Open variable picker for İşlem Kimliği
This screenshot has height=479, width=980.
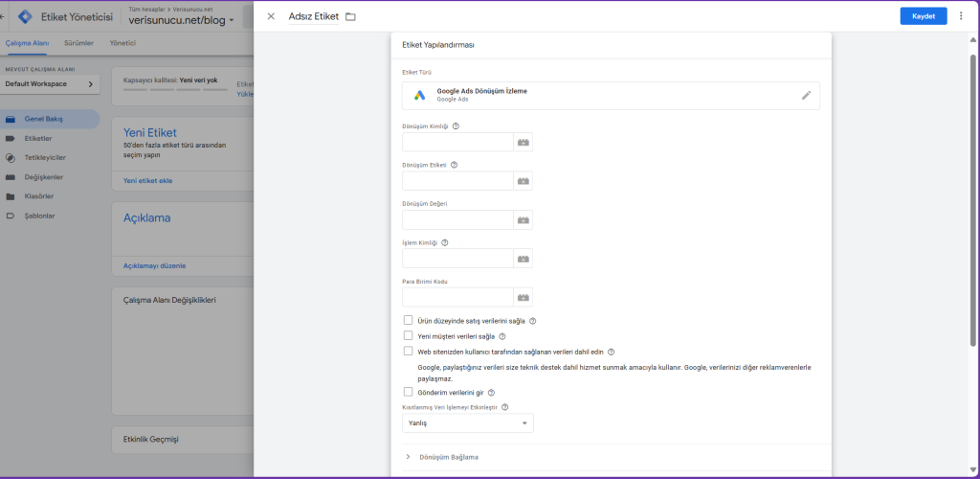[x=523, y=259]
